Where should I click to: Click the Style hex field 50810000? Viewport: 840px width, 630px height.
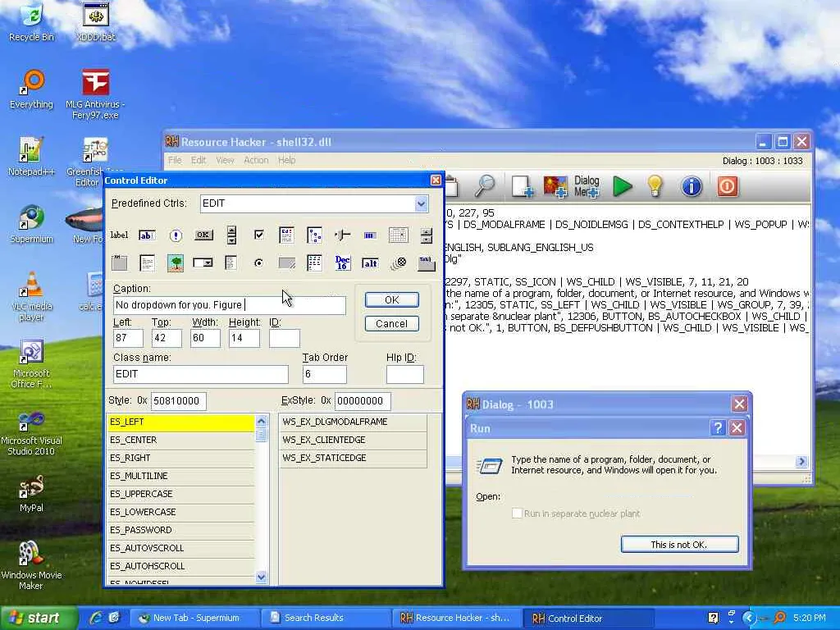[178, 400]
